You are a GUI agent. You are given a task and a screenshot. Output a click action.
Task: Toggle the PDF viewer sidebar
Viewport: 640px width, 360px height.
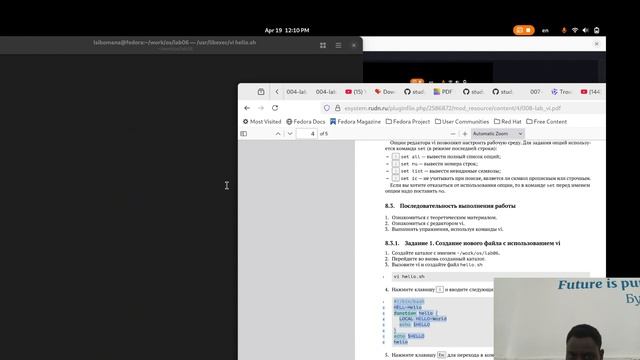(x=244, y=133)
